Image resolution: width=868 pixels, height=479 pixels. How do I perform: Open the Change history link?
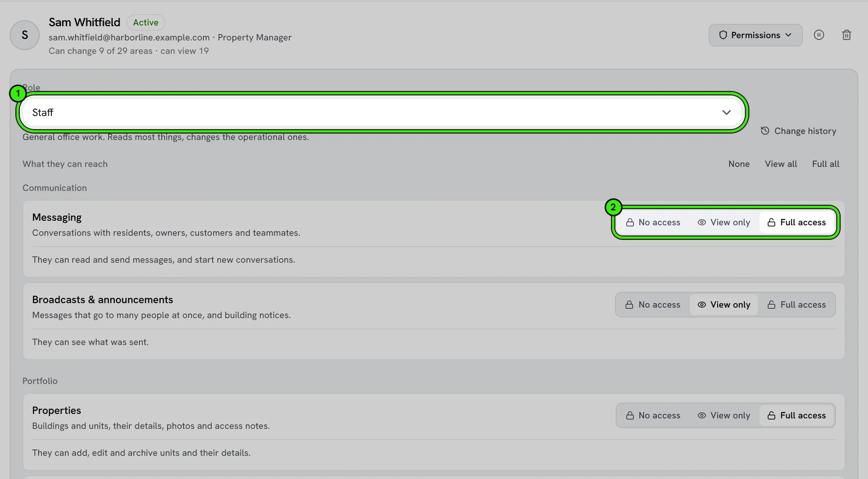click(x=798, y=131)
